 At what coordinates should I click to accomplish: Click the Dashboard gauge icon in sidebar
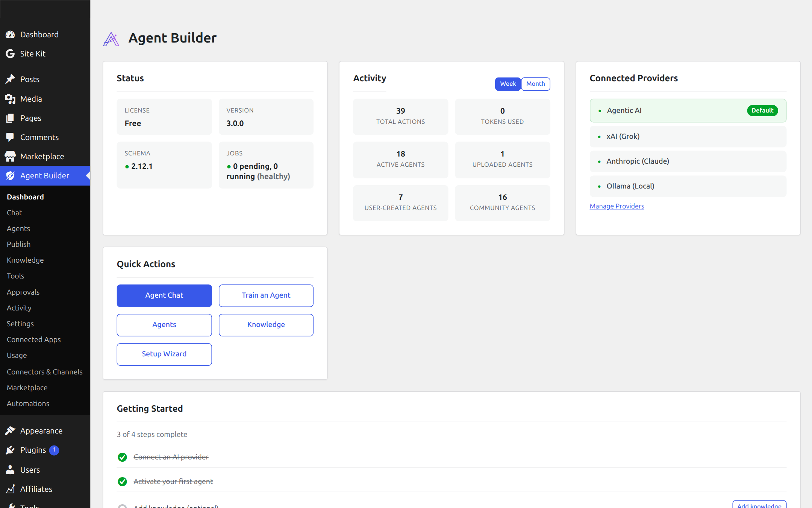click(x=10, y=35)
